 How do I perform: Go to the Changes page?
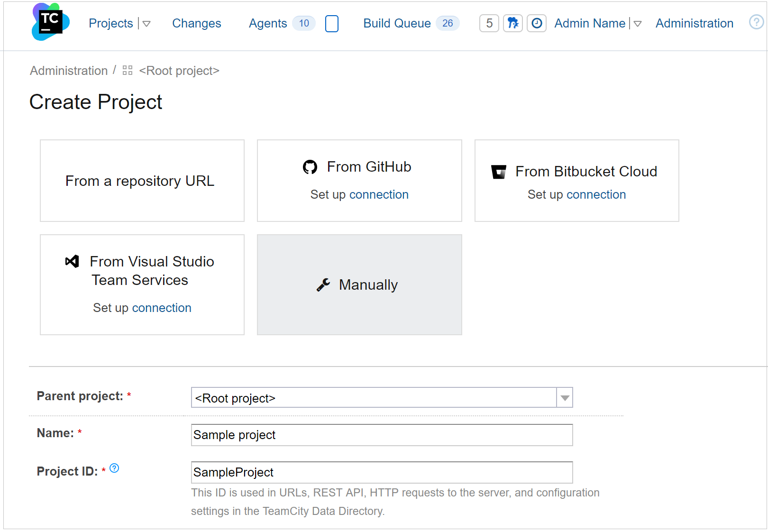click(x=196, y=23)
